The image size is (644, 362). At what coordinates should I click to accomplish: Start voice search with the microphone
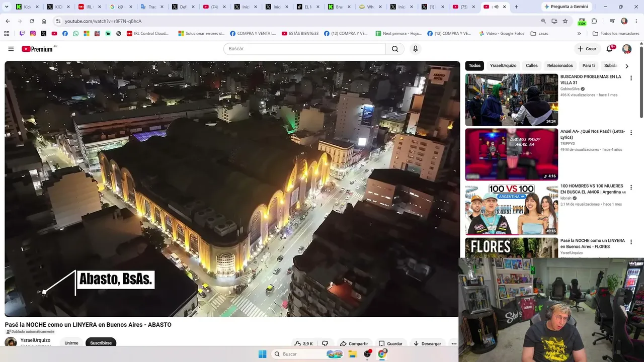[415, 49]
